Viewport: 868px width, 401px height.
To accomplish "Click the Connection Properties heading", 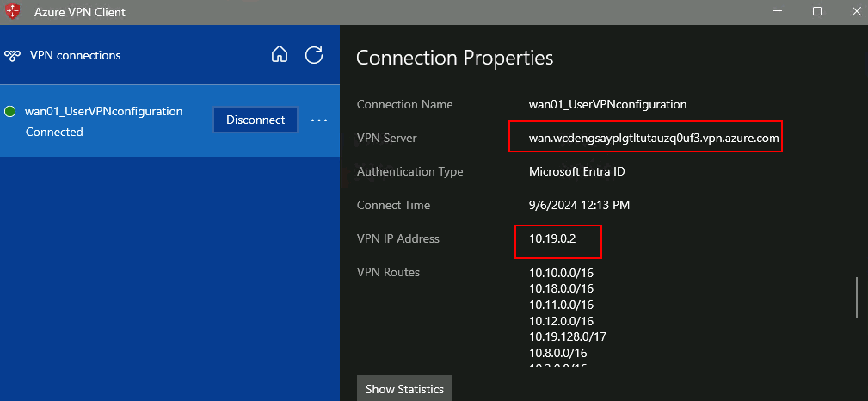I will pos(454,58).
